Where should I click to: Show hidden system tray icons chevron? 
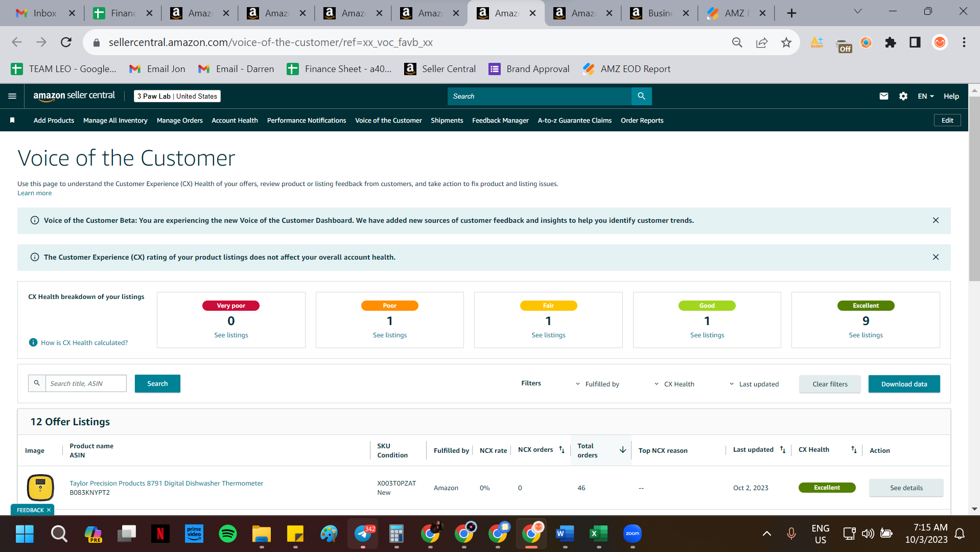point(766,534)
